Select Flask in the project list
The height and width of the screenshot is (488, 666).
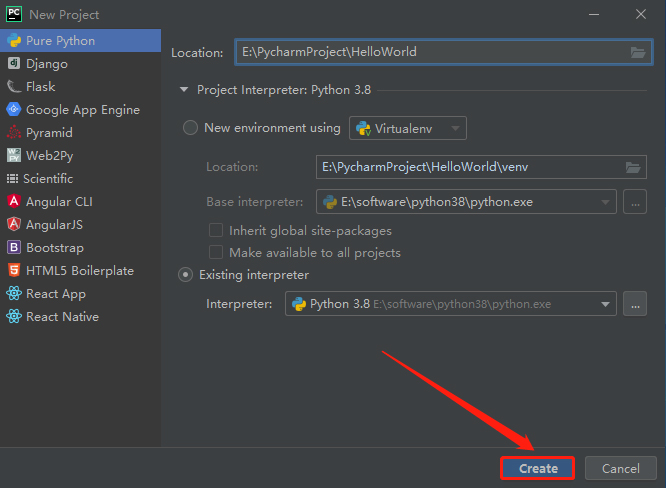(x=80, y=87)
